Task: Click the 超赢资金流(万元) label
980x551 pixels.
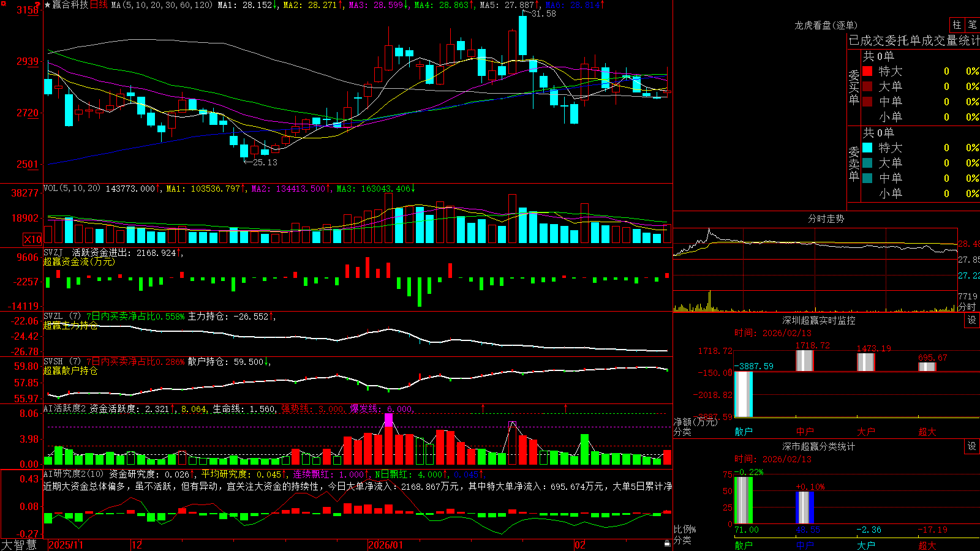Action: pyautogui.click(x=79, y=261)
